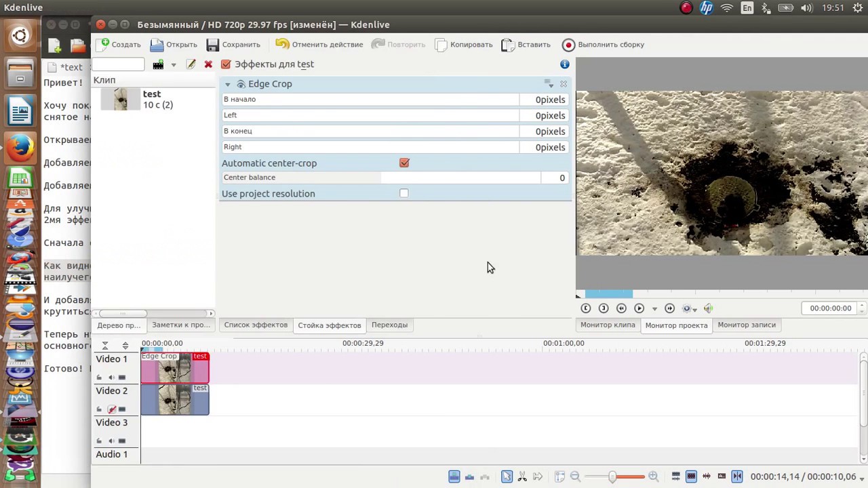Hide video on Video 3 track
868x488 pixels.
click(x=122, y=441)
